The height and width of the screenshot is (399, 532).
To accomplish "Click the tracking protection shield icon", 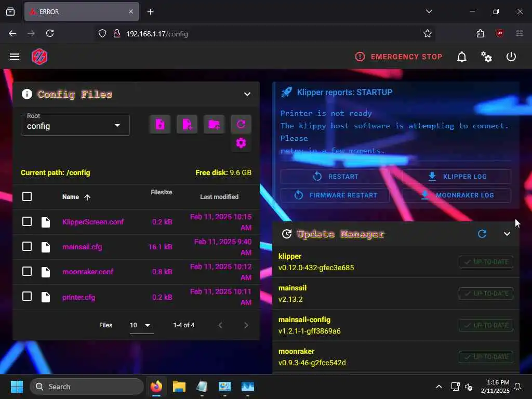I will (102, 34).
